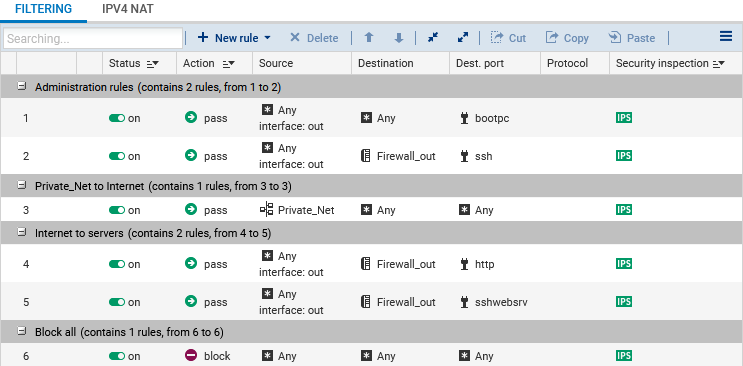Click the Source column header
Screen dimensions: 743x366
click(x=302, y=64)
